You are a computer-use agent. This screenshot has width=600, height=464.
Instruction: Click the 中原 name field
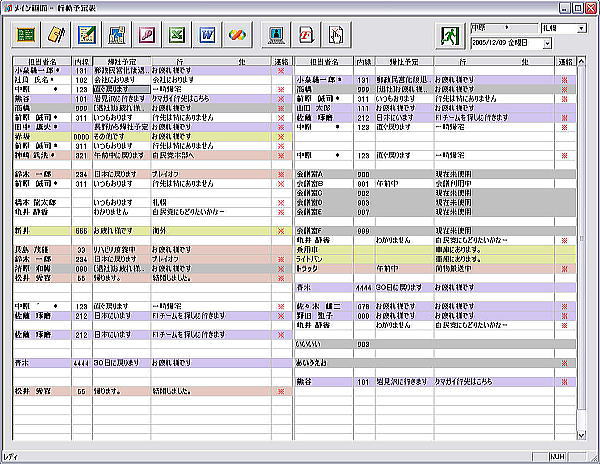[504, 28]
